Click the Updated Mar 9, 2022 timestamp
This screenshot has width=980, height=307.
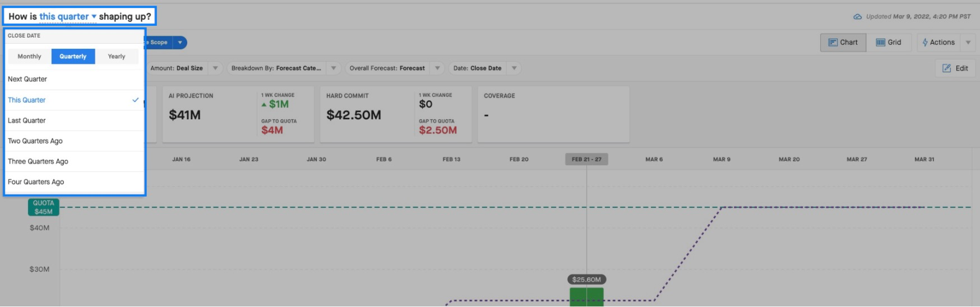[x=918, y=17]
